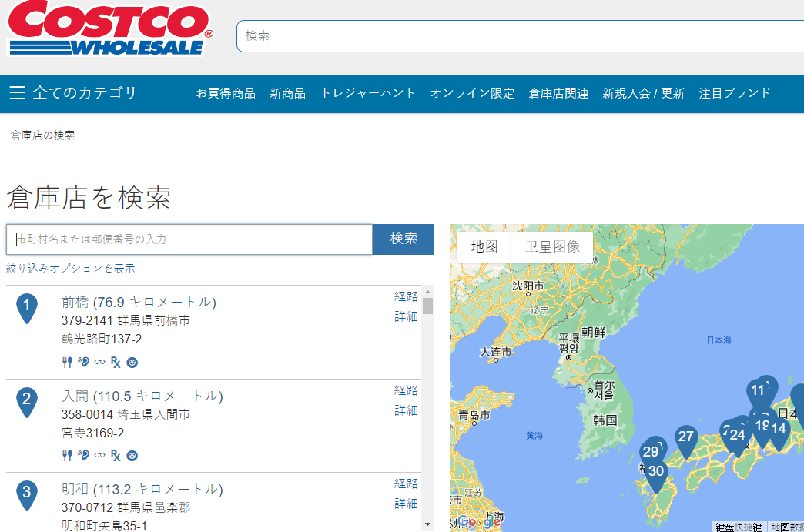
Task: Open the hamburger menu icon for 全てのカテゴリ
Action: [17, 93]
